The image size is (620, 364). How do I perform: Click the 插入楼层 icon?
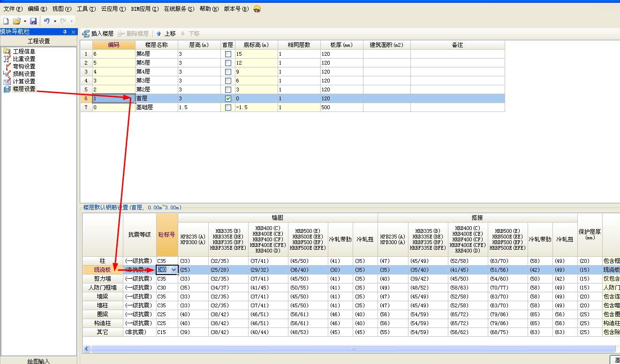tap(86, 34)
